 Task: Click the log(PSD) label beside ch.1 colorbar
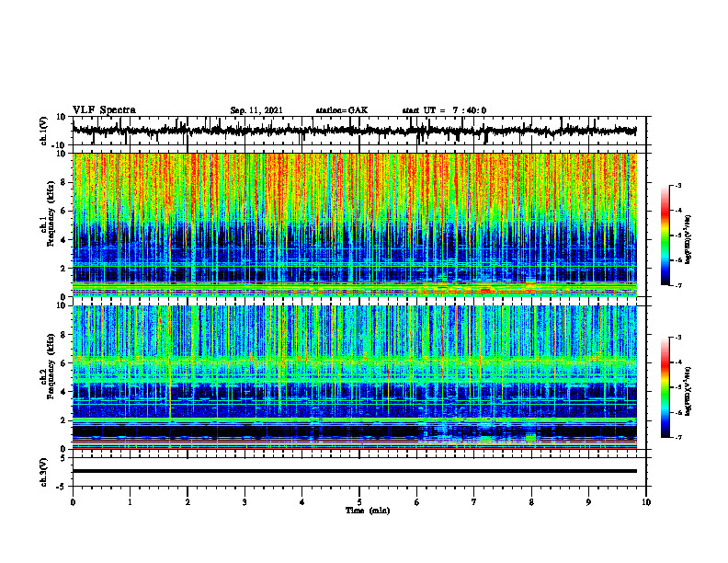point(689,239)
